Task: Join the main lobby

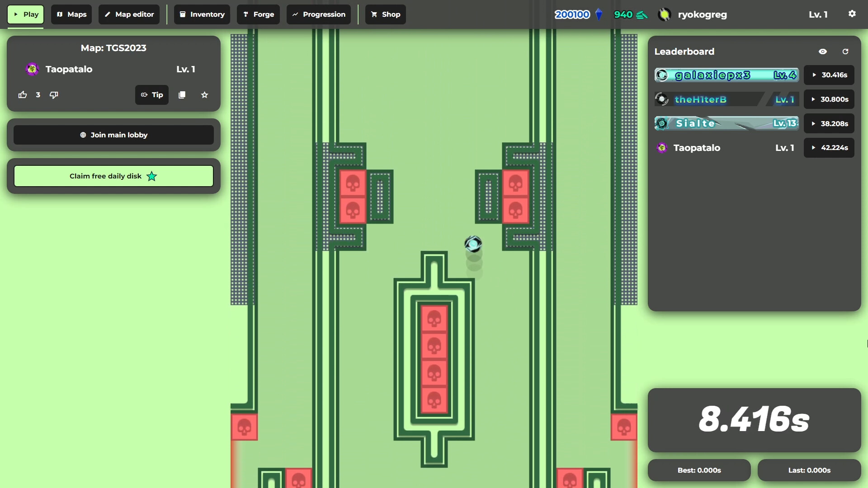Action: click(113, 135)
